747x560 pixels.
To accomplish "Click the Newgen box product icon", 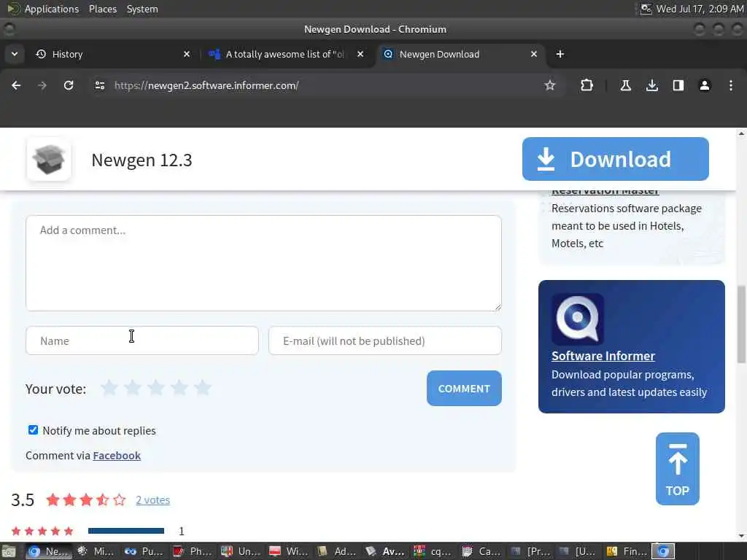I will [x=49, y=160].
